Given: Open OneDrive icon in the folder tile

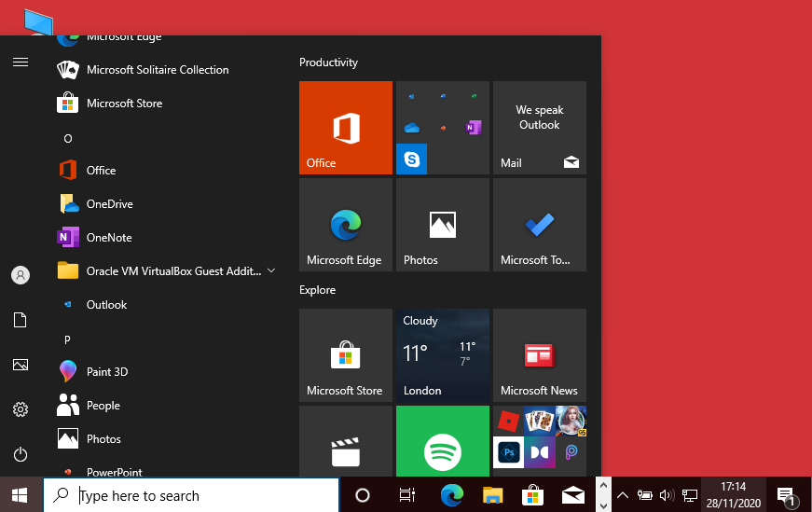Looking at the screenshot, I should click(412, 128).
